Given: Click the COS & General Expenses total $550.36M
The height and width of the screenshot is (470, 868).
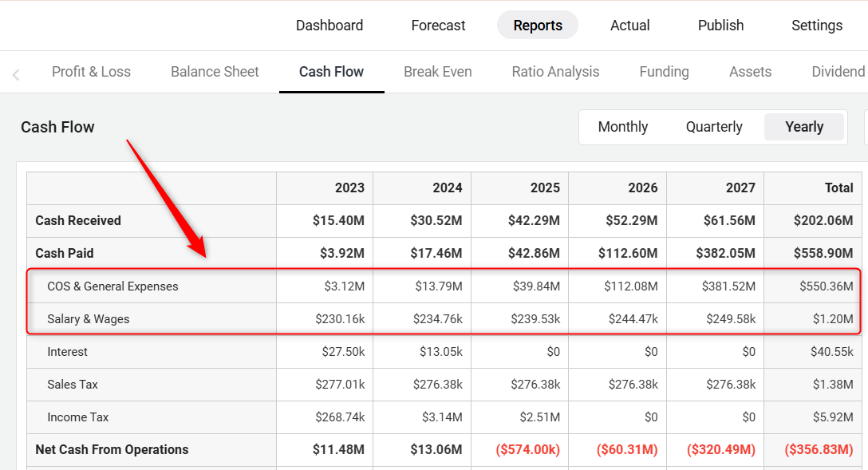Looking at the screenshot, I should (x=826, y=286).
